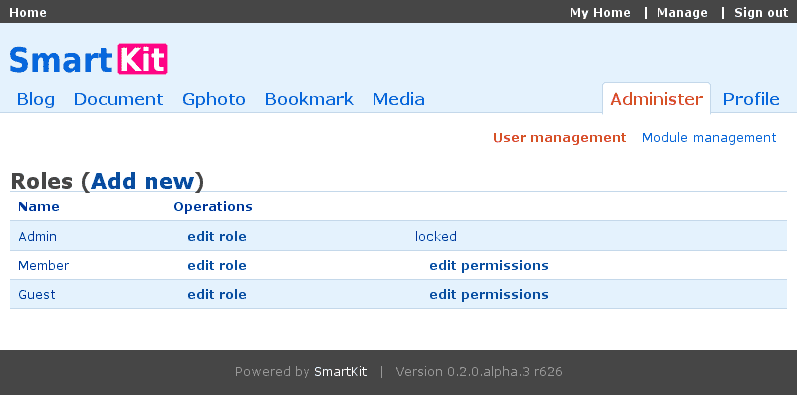This screenshot has height=395, width=797.
Task: Switch to the Profile tab
Action: click(x=751, y=99)
